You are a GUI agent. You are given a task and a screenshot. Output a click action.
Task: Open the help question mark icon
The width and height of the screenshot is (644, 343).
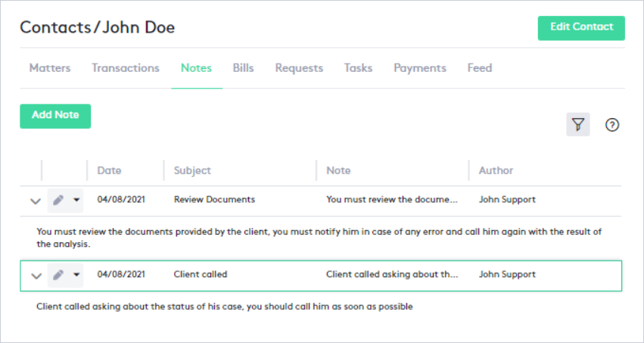(612, 125)
